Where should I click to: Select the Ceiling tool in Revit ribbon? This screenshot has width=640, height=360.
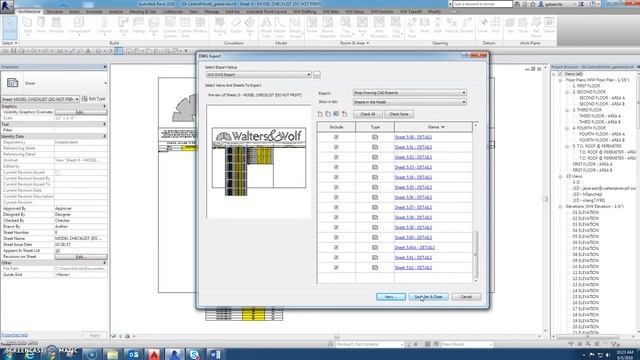[x=138, y=26]
